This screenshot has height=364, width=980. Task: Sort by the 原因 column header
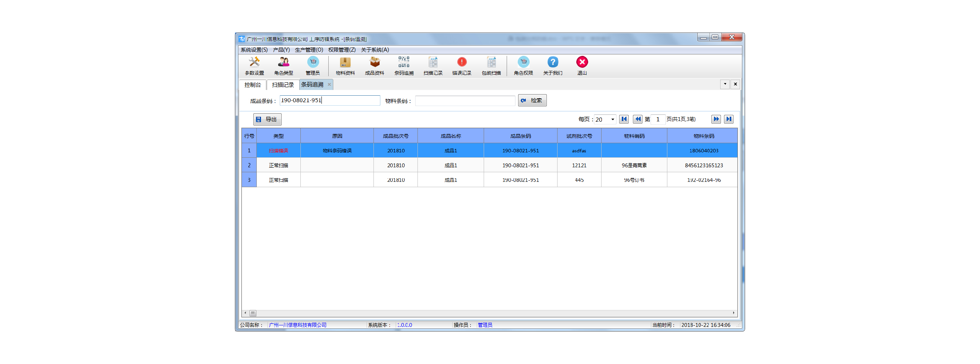coord(337,136)
